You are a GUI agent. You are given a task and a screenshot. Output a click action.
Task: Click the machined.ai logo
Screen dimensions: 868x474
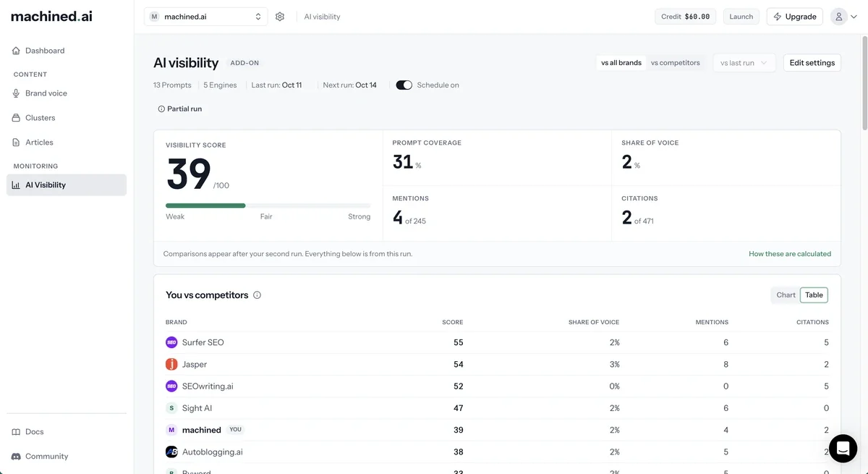[x=51, y=16]
